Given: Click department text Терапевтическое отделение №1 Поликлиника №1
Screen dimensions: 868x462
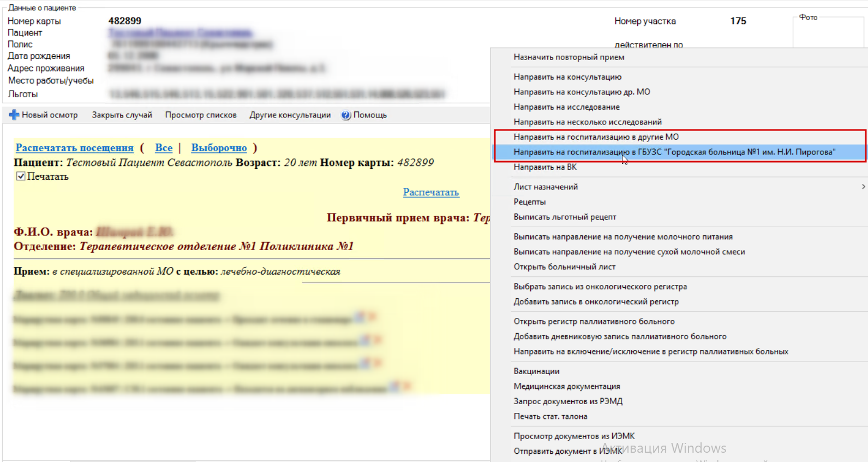Looking at the screenshot, I should point(217,246).
